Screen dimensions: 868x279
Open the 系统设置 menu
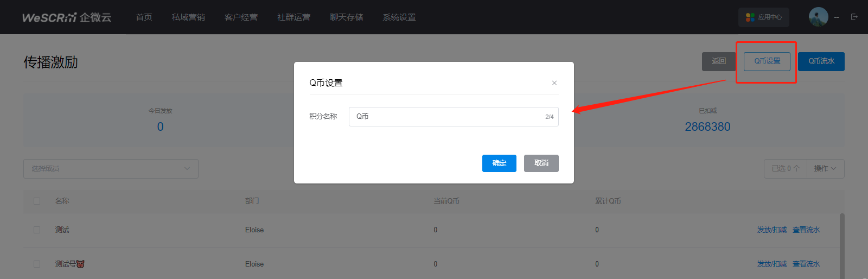tap(399, 17)
